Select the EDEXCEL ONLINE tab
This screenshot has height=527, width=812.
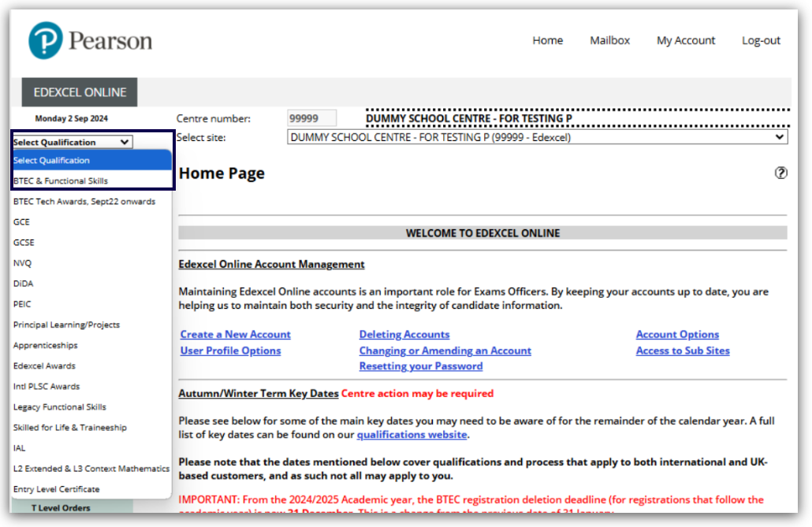[x=80, y=92]
